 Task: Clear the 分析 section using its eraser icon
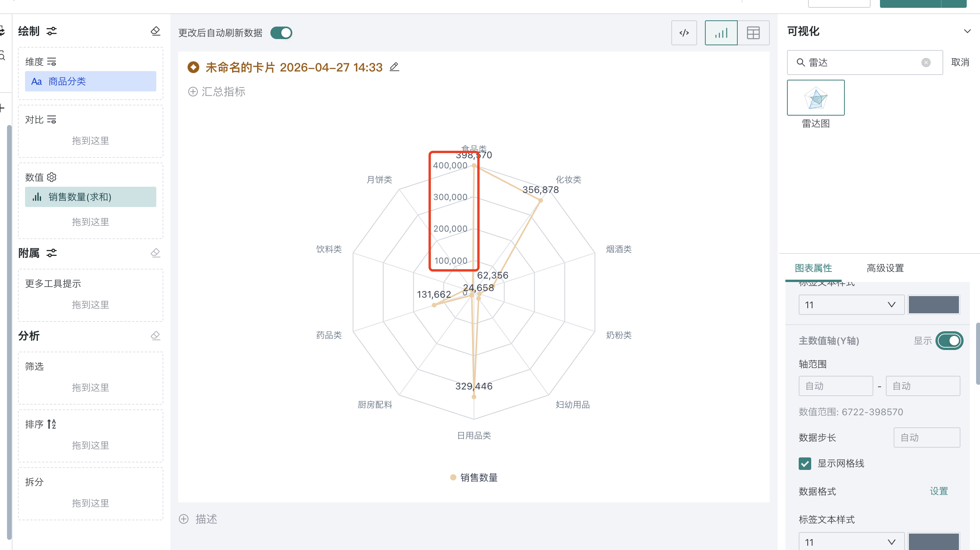point(156,335)
